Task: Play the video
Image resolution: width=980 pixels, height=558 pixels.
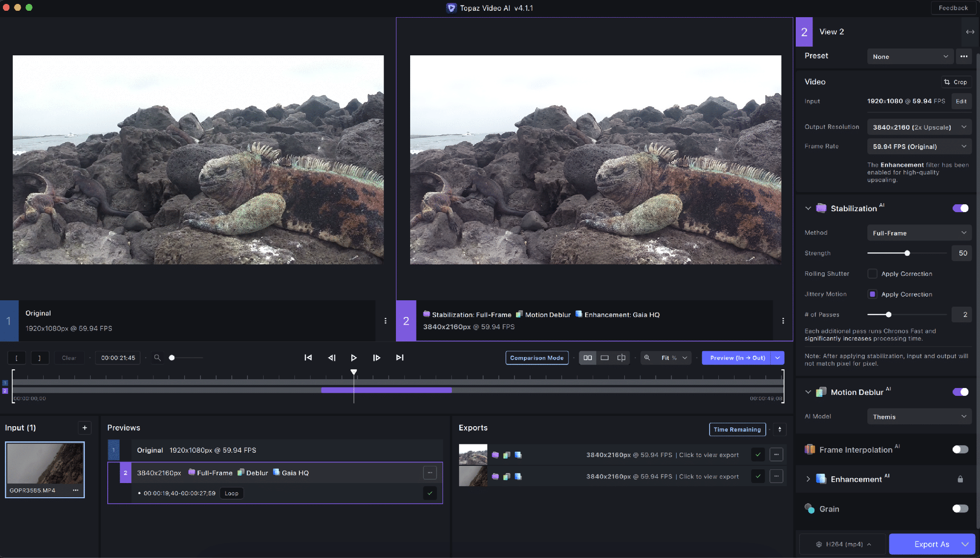Action: (354, 358)
